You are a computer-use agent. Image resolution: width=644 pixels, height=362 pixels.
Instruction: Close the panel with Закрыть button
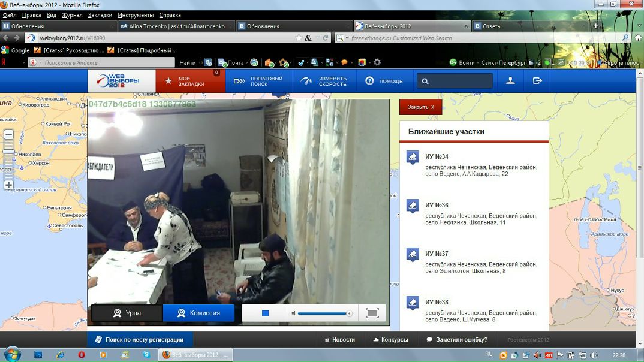(x=421, y=107)
